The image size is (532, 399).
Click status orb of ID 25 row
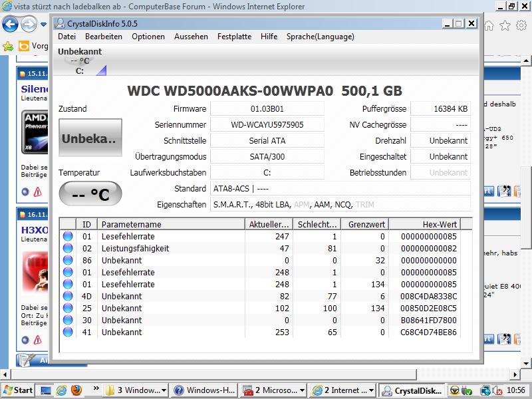68,308
